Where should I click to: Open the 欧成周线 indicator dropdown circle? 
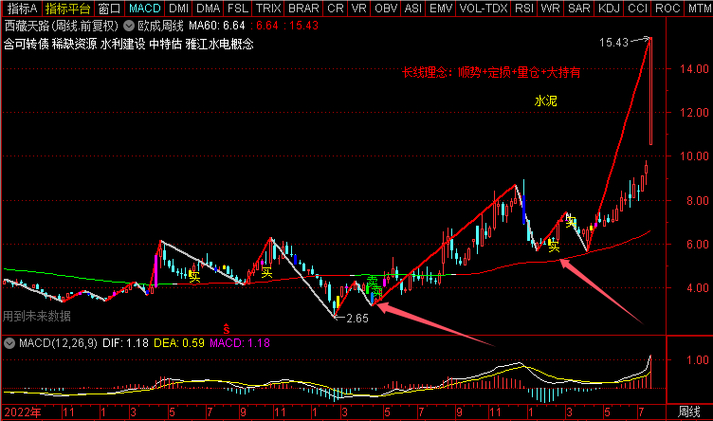[128, 25]
